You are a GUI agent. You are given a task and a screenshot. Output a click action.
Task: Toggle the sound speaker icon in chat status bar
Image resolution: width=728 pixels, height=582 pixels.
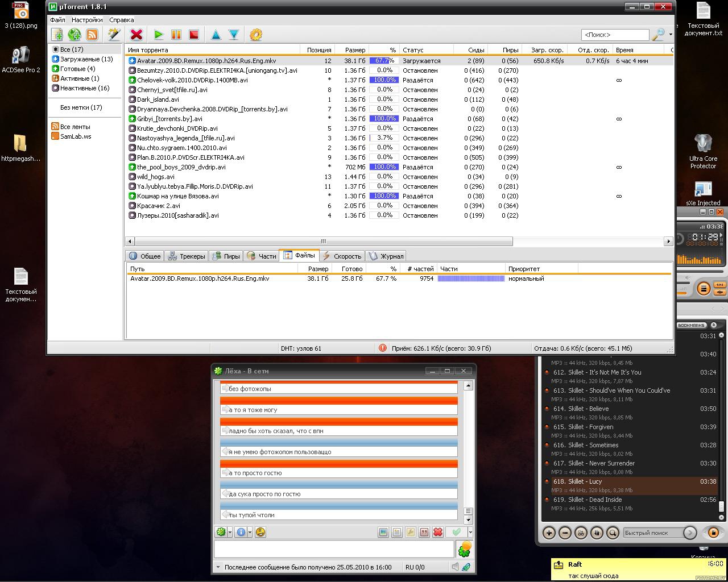(455, 567)
